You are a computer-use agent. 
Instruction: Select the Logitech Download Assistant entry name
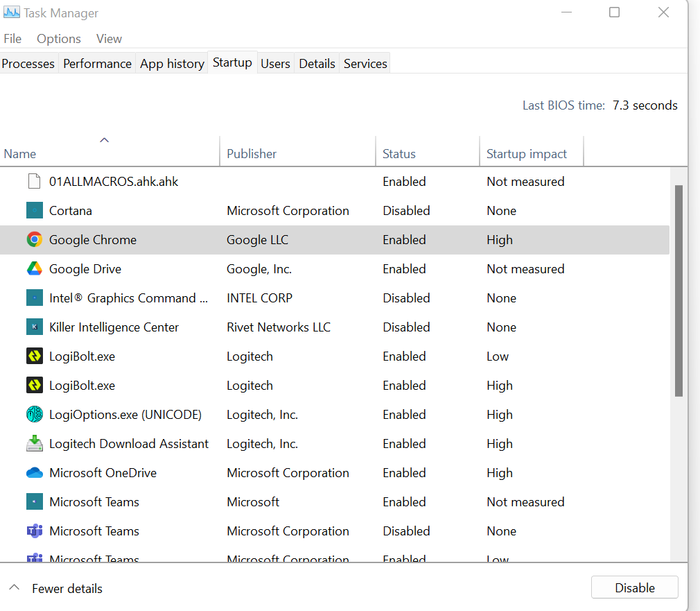129,443
